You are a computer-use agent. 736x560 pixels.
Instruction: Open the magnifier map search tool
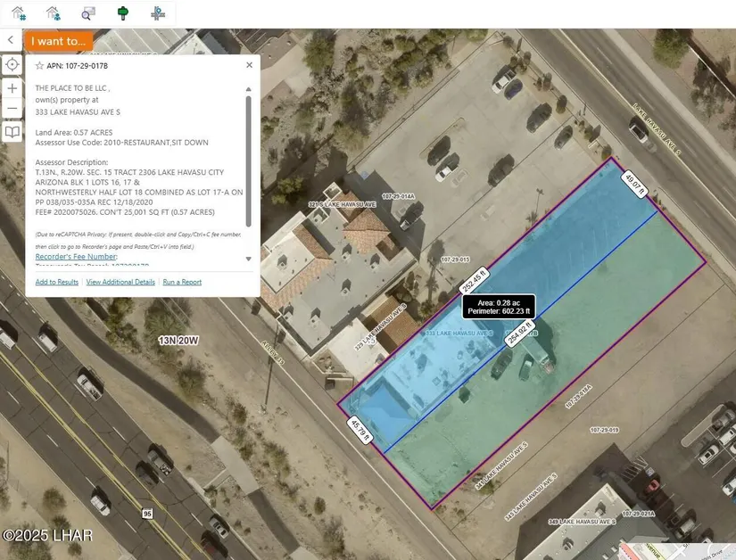[87, 12]
